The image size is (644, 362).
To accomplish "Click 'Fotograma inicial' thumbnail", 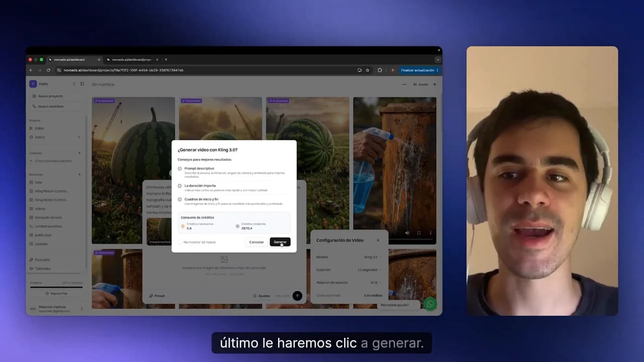I will click(159, 232).
